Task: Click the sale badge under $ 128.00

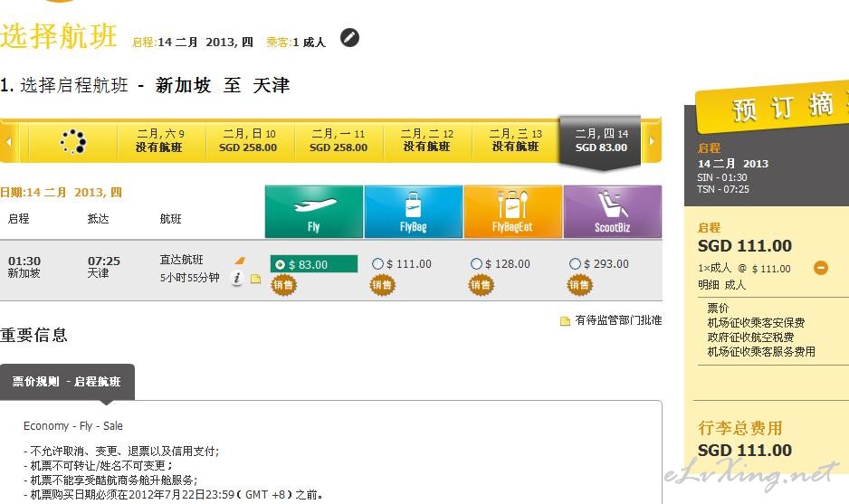Action: (x=481, y=285)
